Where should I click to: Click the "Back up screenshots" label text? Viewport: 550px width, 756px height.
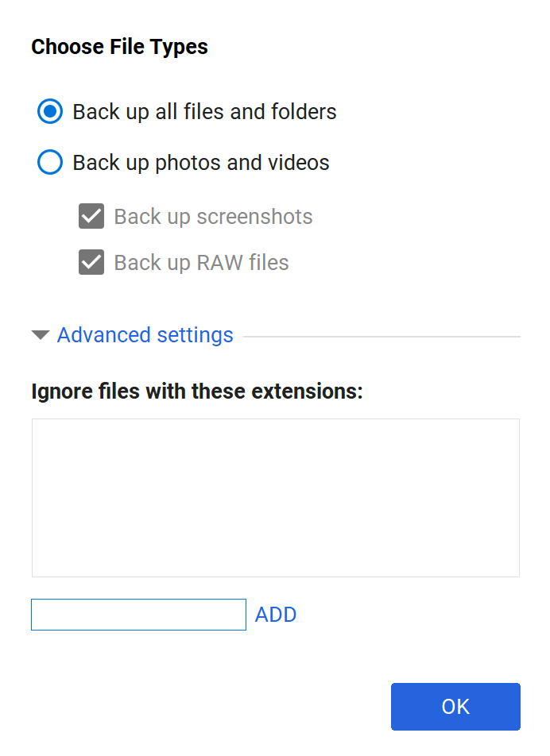click(x=213, y=217)
